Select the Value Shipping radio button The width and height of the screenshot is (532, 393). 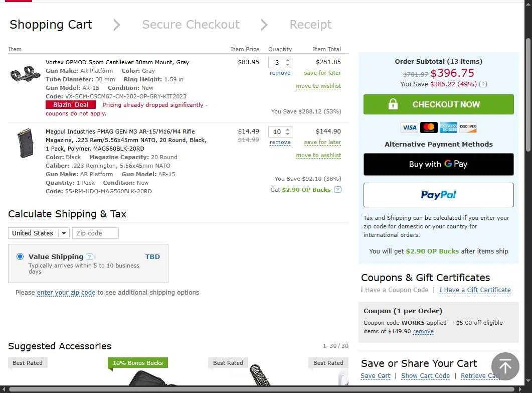pyautogui.click(x=20, y=256)
